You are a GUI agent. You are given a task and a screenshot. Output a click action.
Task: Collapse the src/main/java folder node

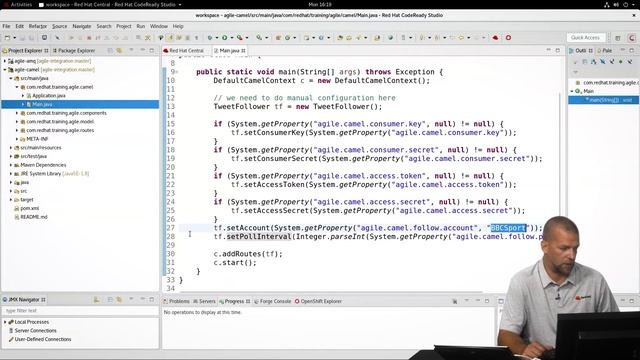[x=11, y=78]
